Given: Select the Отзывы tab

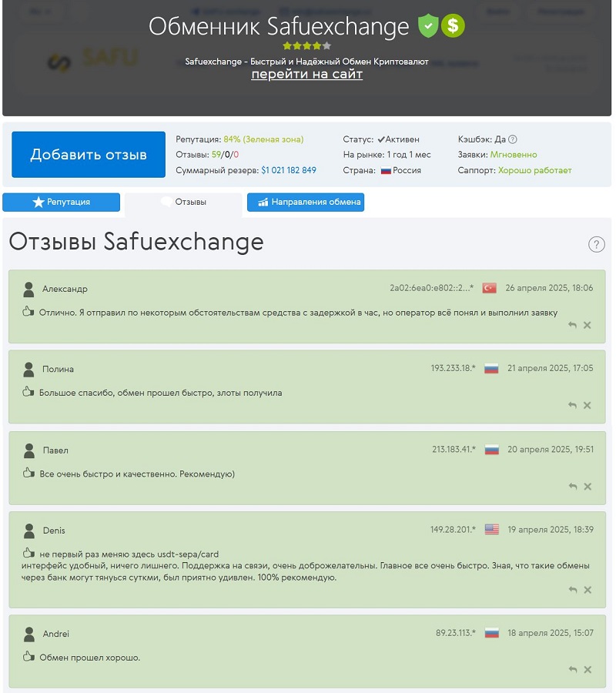Looking at the screenshot, I should coord(183,202).
